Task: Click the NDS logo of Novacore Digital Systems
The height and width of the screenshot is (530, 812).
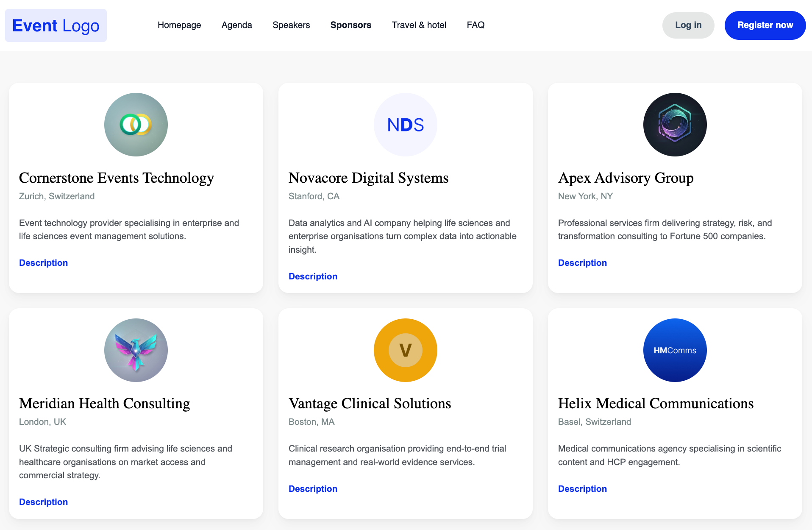Action: pyautogui.click(x=406, y=125)
